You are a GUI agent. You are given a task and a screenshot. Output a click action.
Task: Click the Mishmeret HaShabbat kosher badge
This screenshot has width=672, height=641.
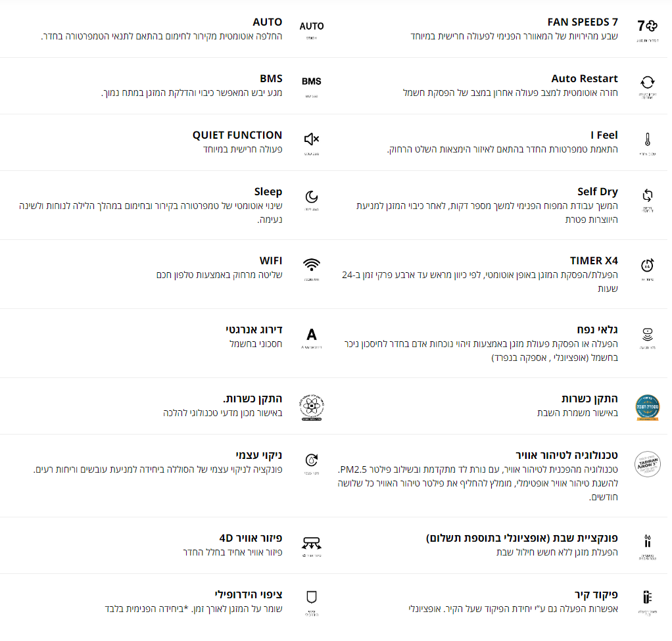click(x=647, y=407)
